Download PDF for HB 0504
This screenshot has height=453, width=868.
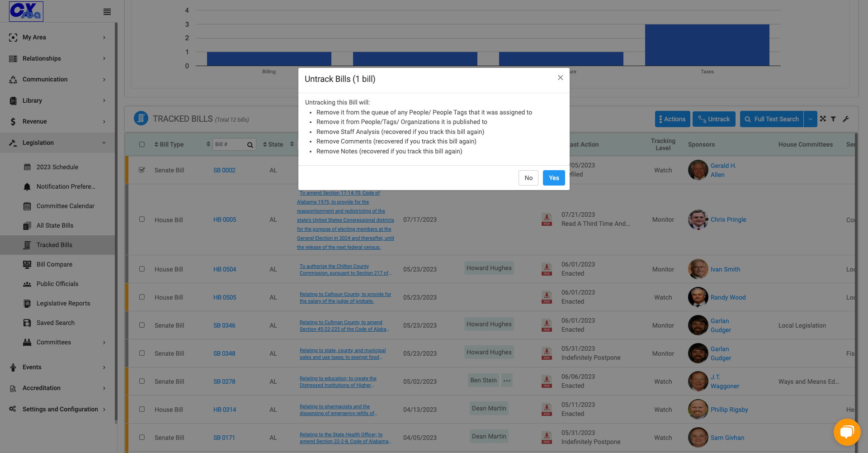pos(547,269)
